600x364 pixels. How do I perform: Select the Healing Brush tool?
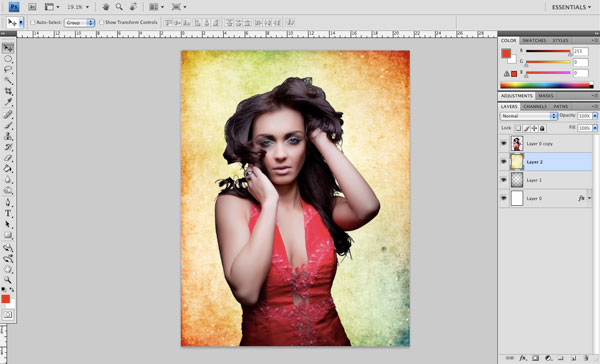point(8,114)
